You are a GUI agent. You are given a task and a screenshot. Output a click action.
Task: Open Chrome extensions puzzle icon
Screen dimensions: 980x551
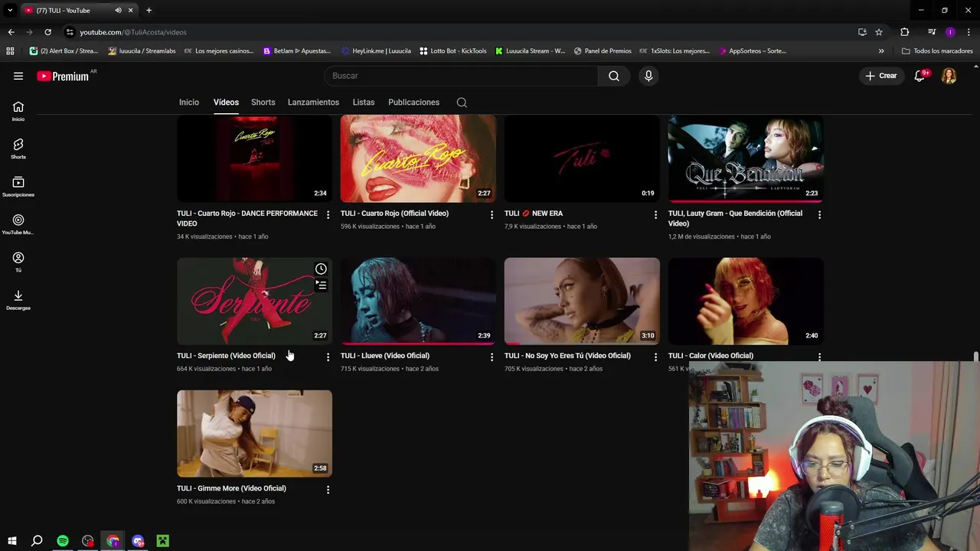click(905, 32)
